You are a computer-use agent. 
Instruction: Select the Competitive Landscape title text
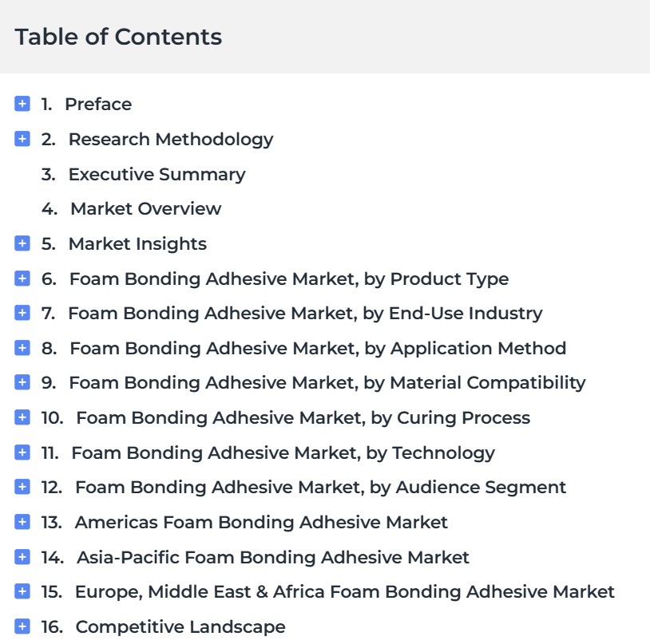point(180,627)
